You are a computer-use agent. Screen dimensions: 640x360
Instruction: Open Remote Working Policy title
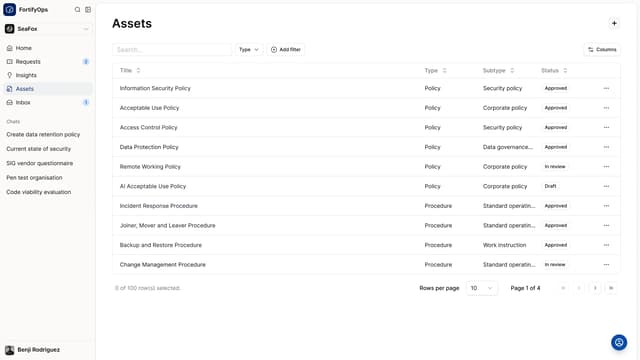150,167
